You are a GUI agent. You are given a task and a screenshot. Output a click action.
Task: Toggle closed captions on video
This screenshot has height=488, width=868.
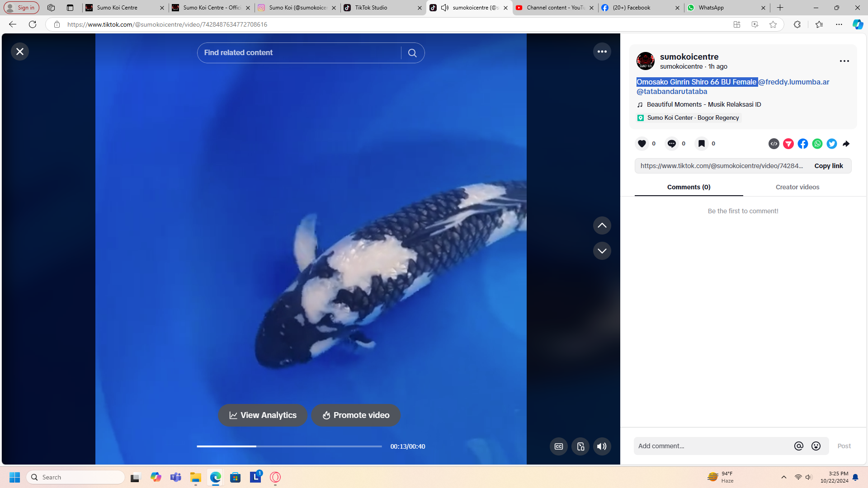[559, 446]
